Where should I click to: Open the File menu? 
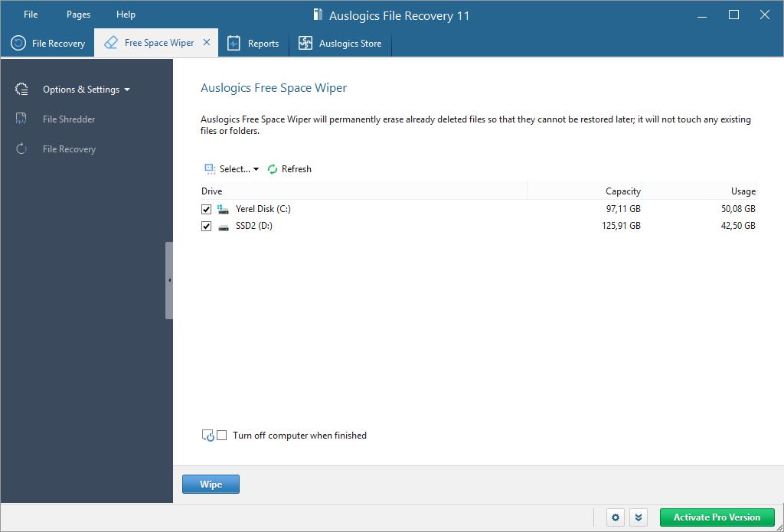pos(31,15)
